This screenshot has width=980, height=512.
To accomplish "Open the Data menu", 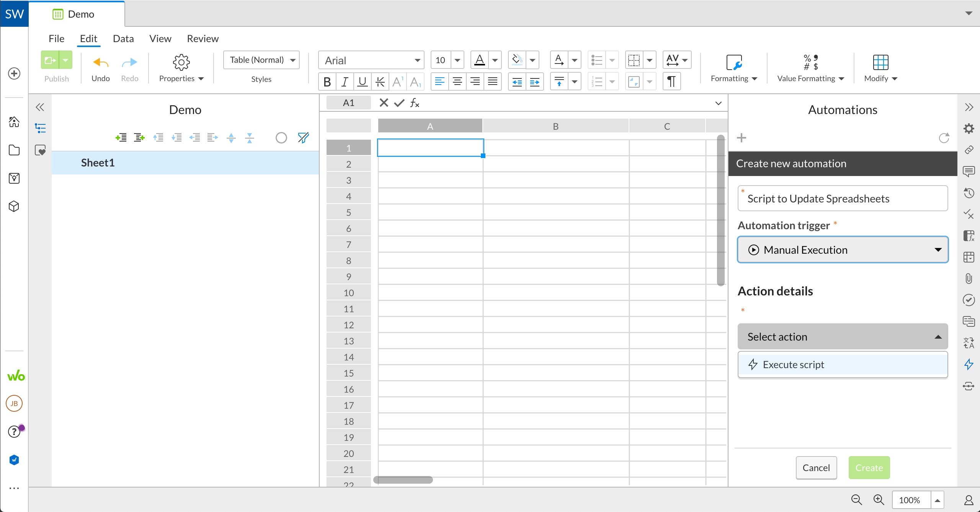I will pos(123,39).
